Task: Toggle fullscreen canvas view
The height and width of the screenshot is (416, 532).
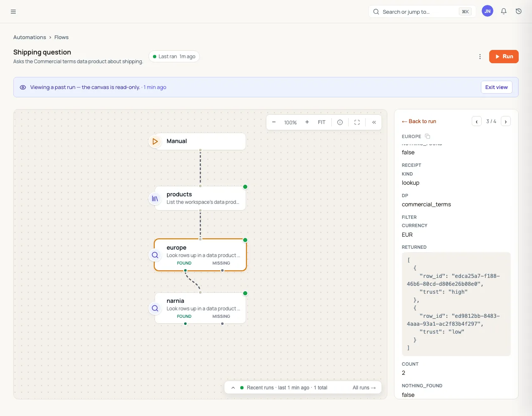Action: click(357, 122)
